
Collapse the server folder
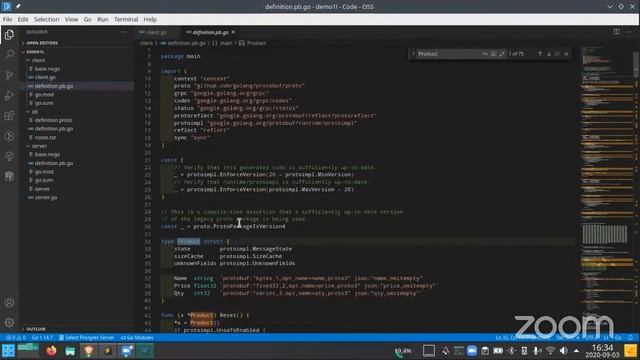[x=39, y=146]
